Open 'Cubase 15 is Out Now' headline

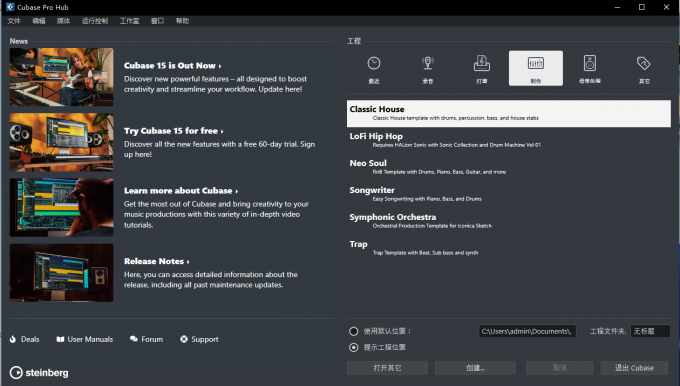(173, 65)
